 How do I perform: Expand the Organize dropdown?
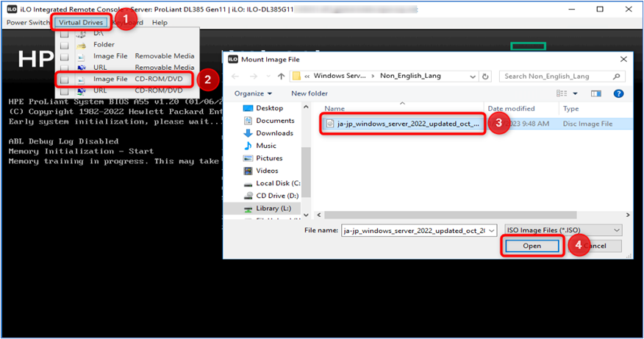(x=253, y=93)
